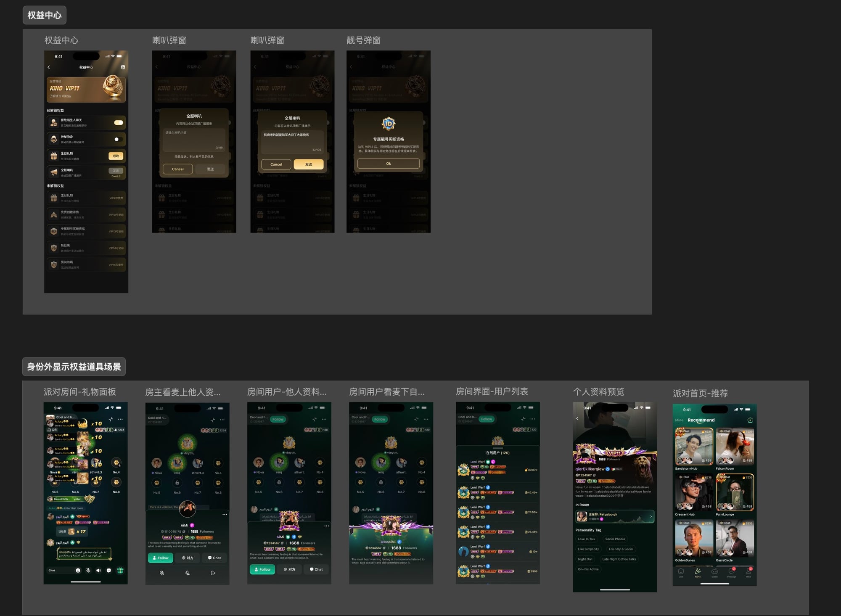Open the record list icon in 权益中心 header
Screen dimensions: 841x616
(123, 67)
